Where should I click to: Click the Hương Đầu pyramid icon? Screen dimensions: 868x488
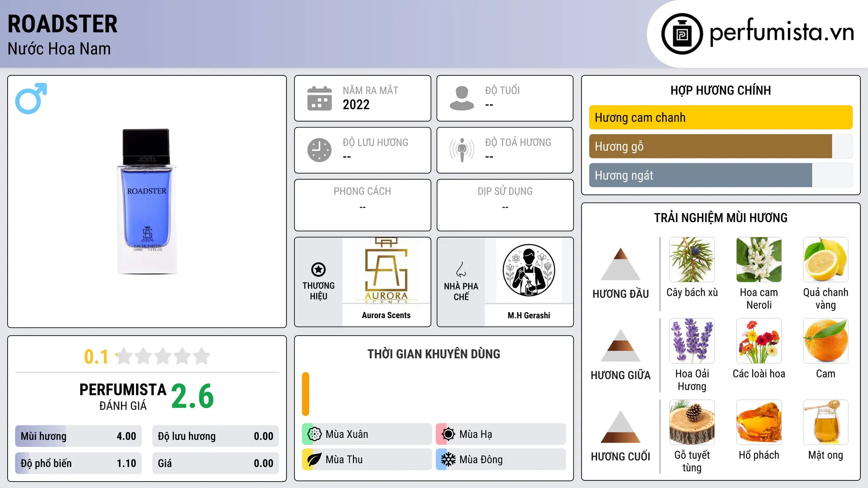620,264
